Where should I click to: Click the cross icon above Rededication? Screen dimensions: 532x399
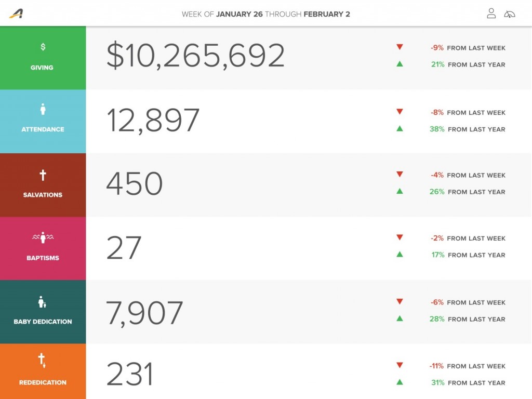42,360
